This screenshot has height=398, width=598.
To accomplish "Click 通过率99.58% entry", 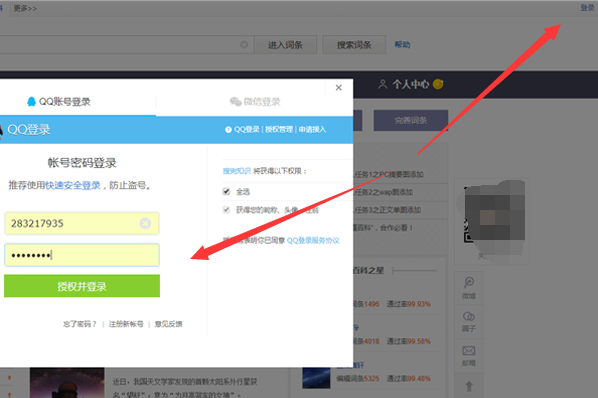I will coord(409,341).
